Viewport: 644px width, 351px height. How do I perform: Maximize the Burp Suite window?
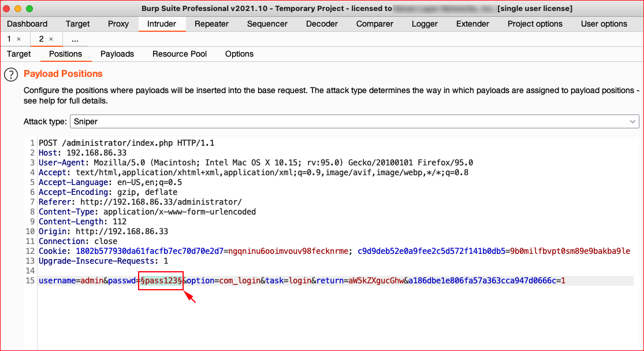click(x=29, y=9)
